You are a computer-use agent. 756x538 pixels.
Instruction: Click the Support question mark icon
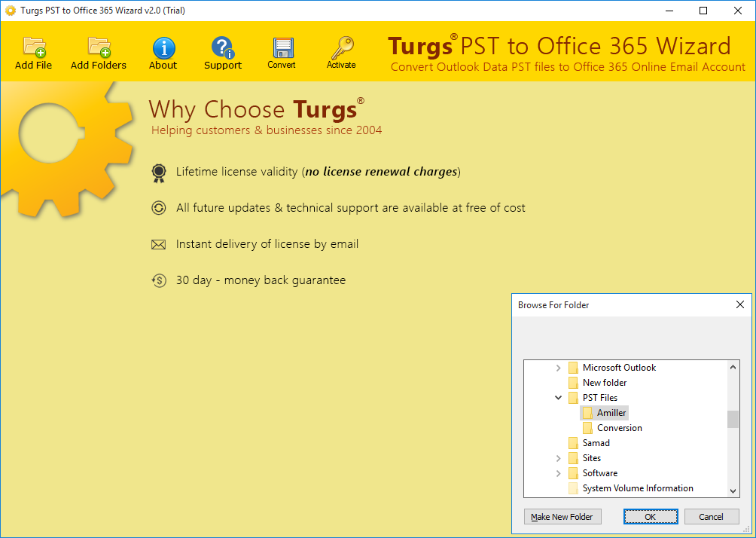pos(223,47)
